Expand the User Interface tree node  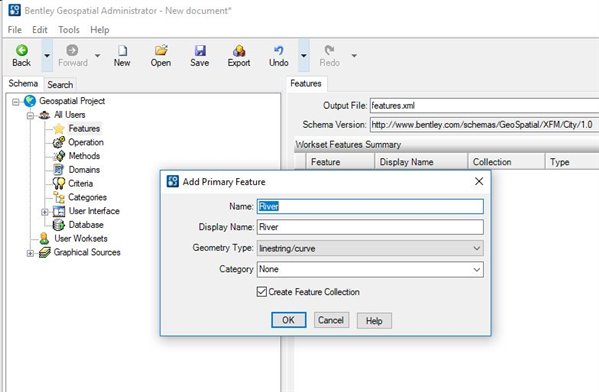(x=45, y=212)
